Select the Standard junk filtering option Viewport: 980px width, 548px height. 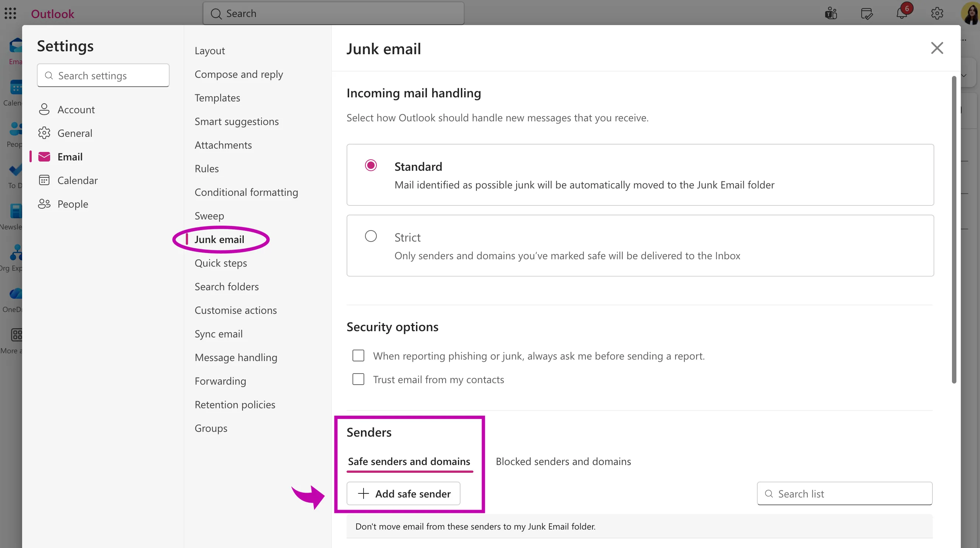[x=371, y=166]
